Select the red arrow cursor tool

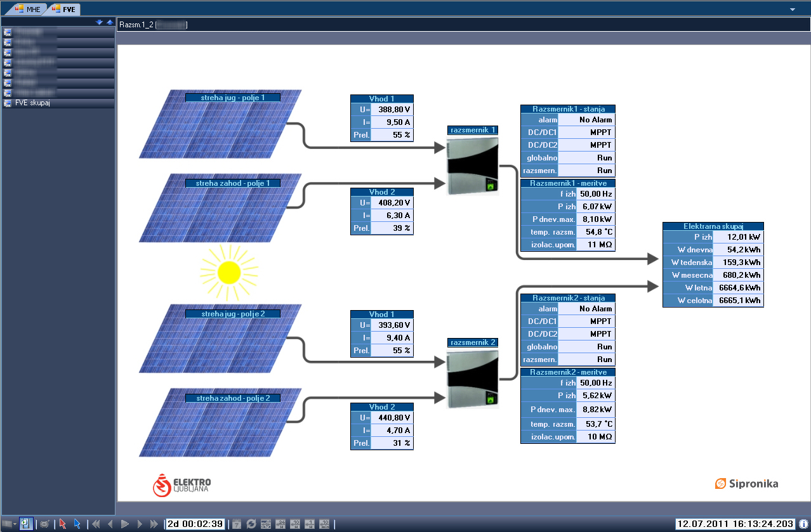pos(62,524)
